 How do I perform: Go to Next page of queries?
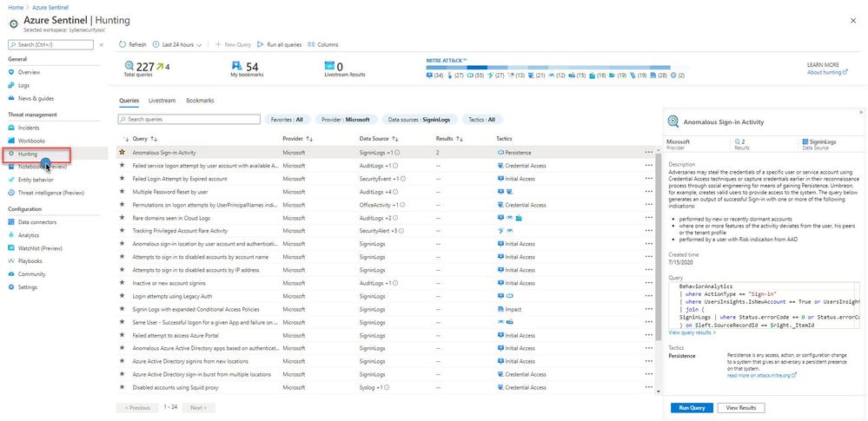pos(198,408)
